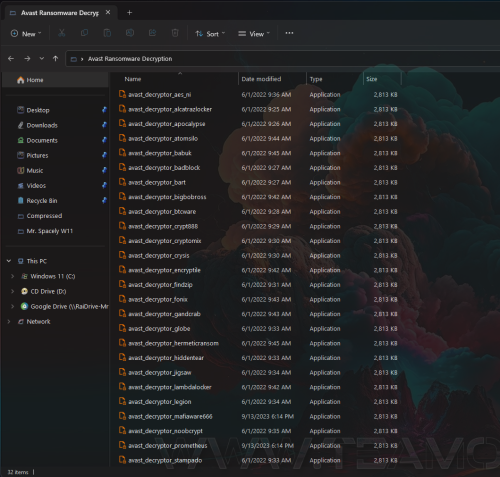This screenshot has height=477, width=500.
Task: Select file avast_decryptor_crysis
Action: 159,256
